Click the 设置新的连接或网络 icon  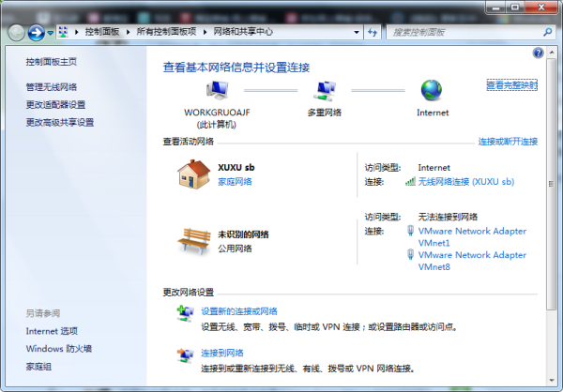[x=185, y=313]
